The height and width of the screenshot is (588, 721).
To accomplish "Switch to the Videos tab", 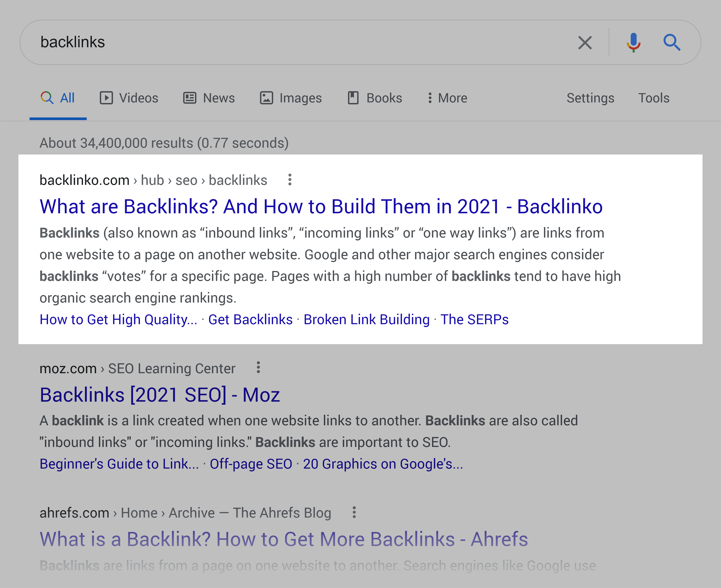I will 129,98.
